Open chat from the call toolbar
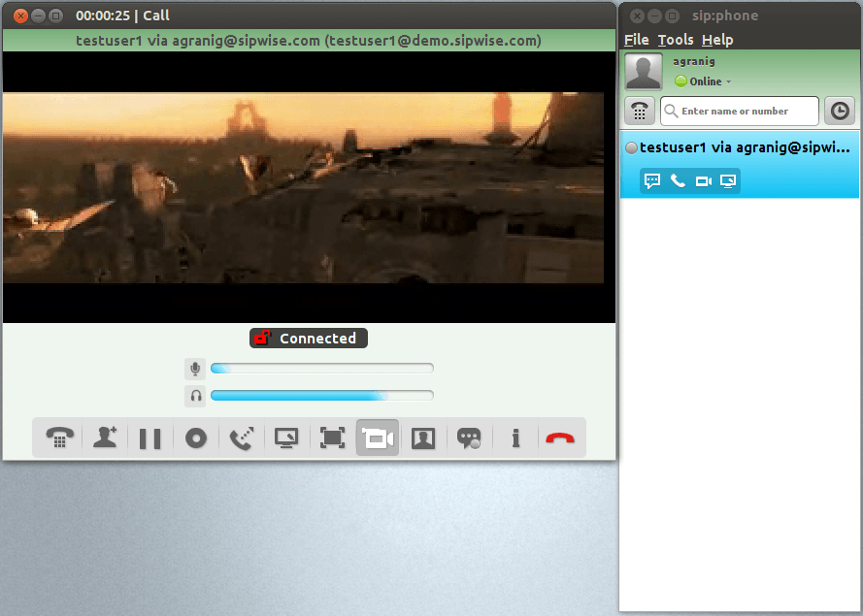Screen dimensions: 863x616 [469, 438]
